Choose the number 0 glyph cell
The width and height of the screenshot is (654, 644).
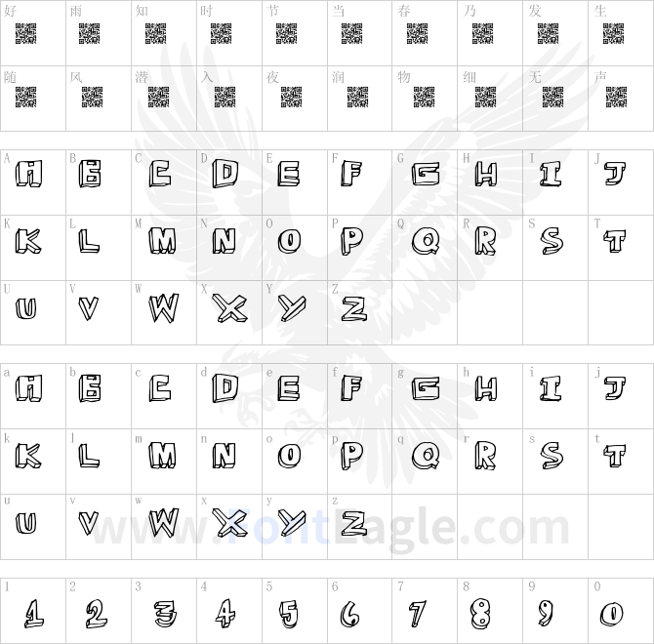pyautogui.click(x=621, y=611)
